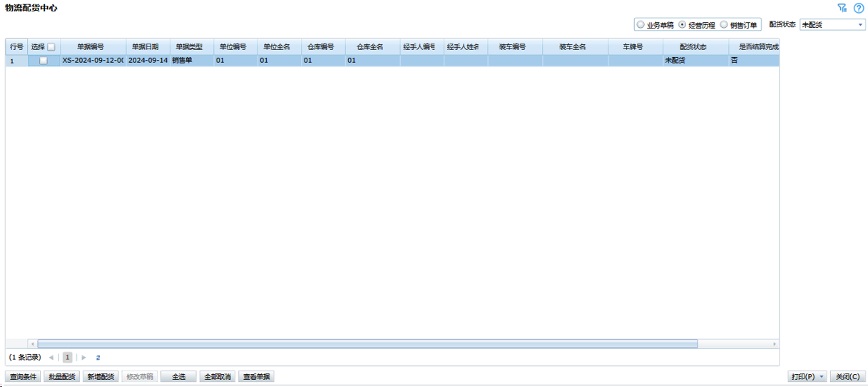Open the help question mark icon
The height and width of the screenshot is (387, 868).
point(859,8)
